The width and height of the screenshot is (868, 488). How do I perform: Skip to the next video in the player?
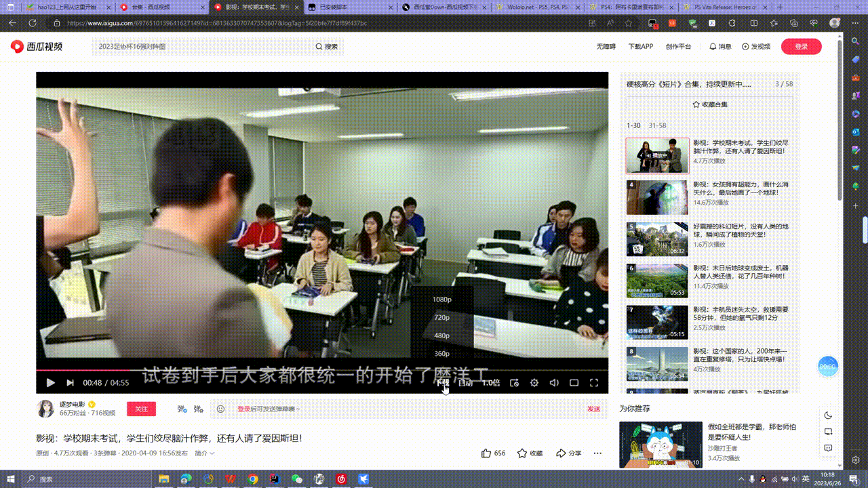pos(70,383)
